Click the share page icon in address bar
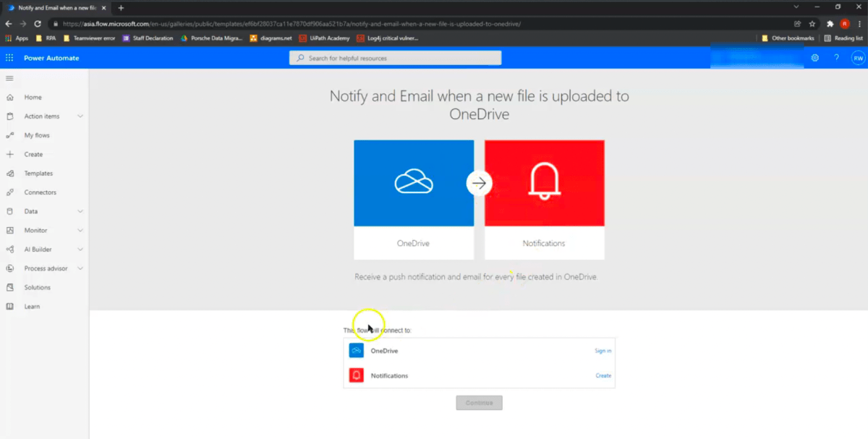Image resolution: width=868 pixels, height=439 pixels. click(x=798, y=24)
